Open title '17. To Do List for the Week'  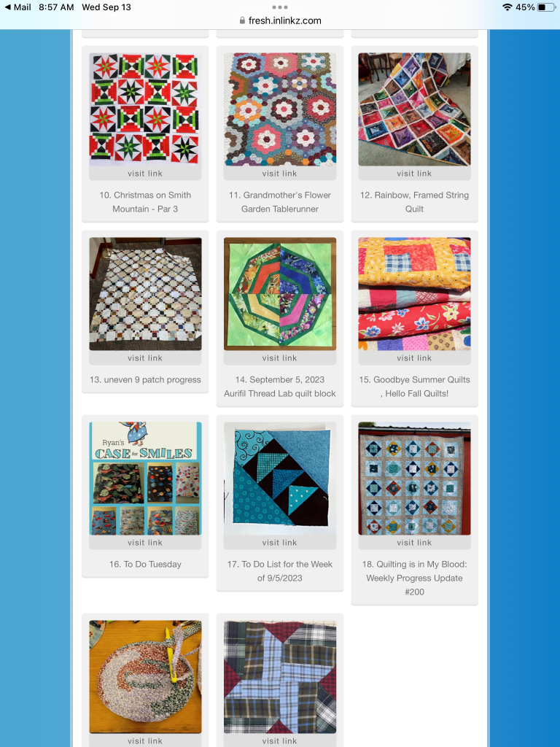pos(280,570)
